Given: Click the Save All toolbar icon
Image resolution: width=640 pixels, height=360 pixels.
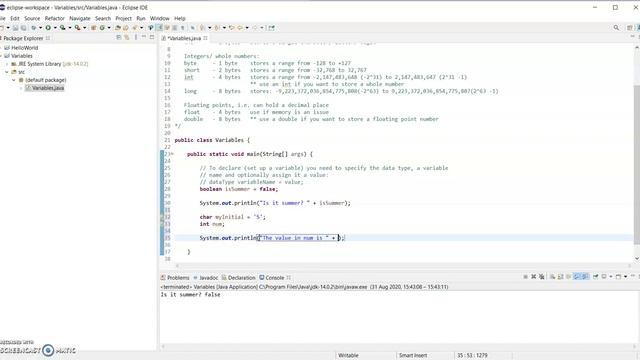Looking at the screenshot, I should pos(24,28).
